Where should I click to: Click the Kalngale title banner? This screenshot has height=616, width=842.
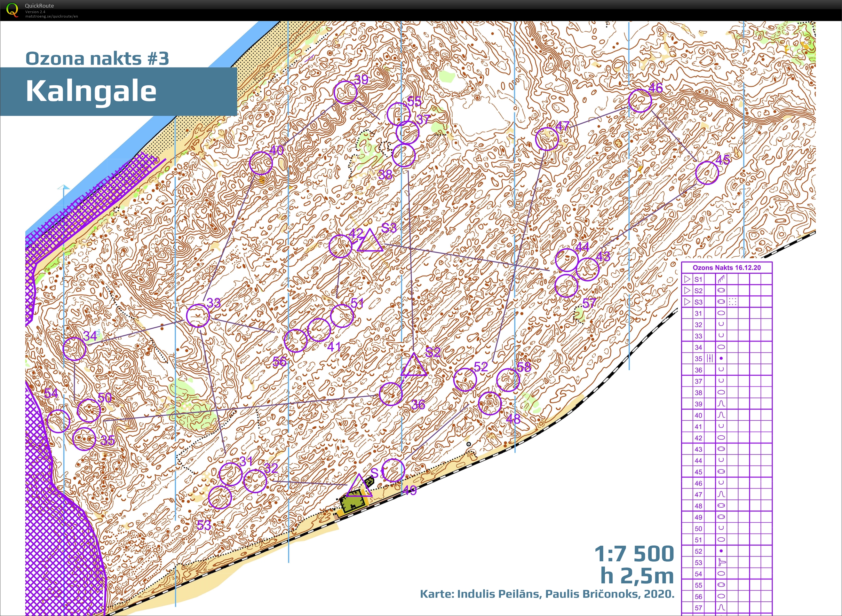119,91
